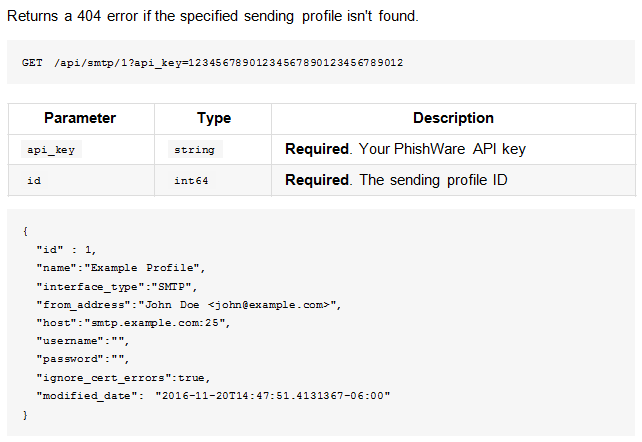Click the GET /api/smtp/1 request line
This screenshot has width=642, height=442.
point(212,63)
